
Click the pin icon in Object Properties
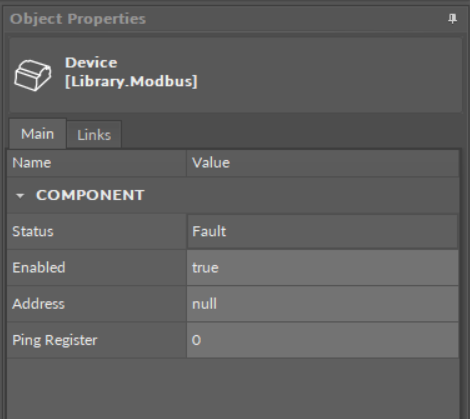pyautogui.click(x=452, y=19)
